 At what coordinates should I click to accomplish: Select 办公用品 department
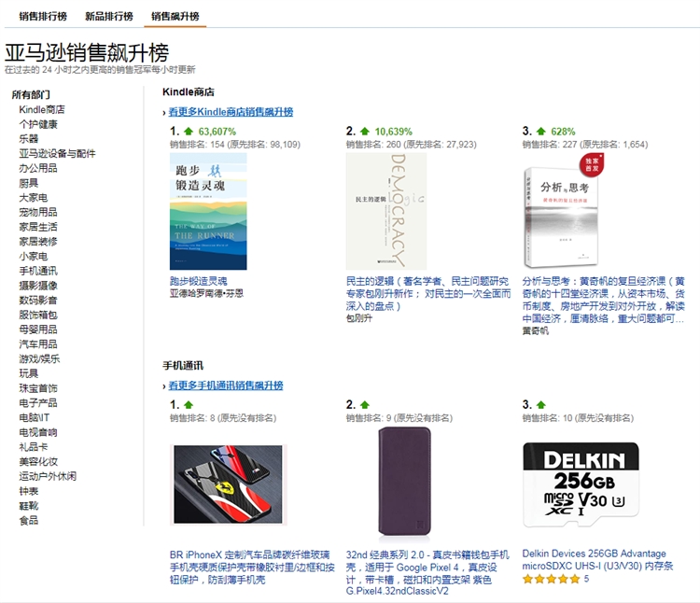[38, 168]
